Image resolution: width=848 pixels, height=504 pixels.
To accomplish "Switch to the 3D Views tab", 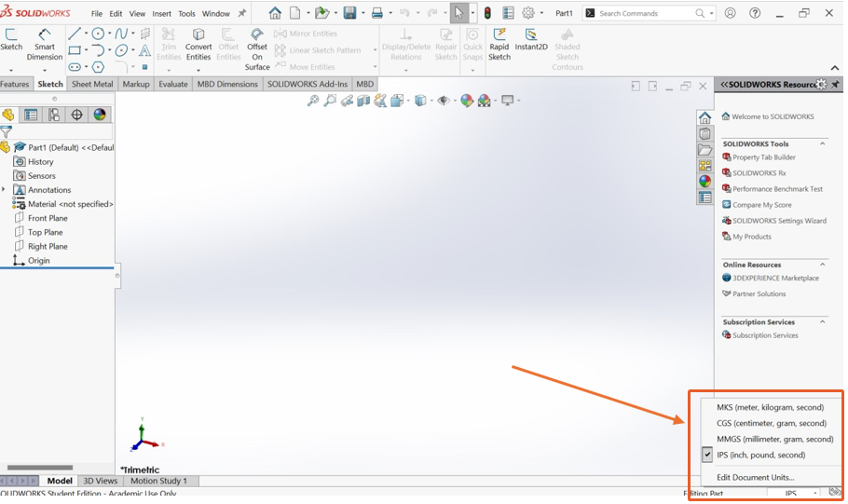I will (100, 480).
